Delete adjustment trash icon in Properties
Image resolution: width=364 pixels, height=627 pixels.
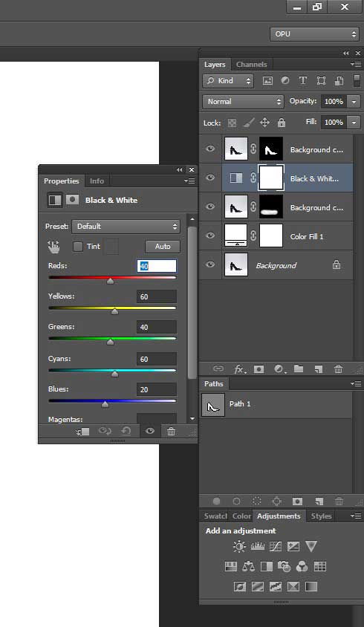coord(171,431)
